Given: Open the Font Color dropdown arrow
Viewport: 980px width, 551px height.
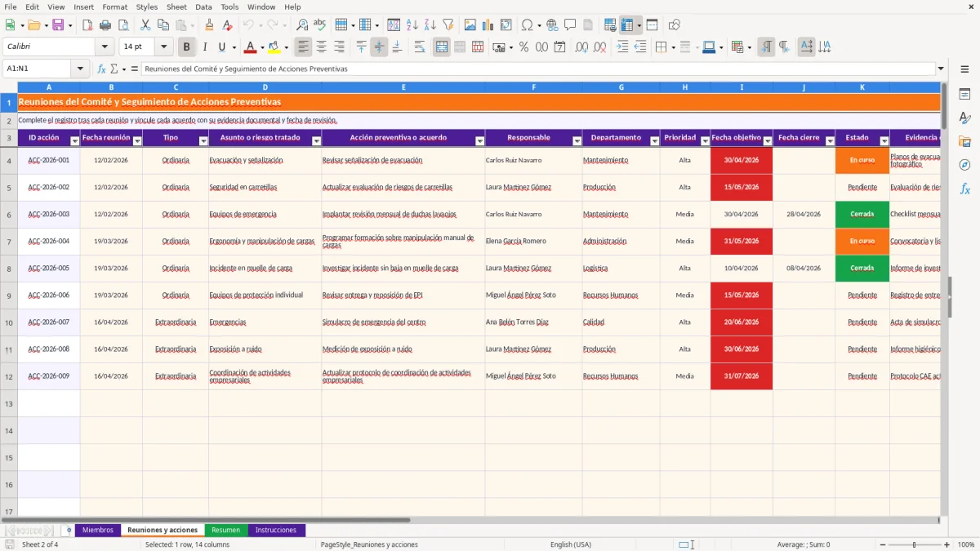Looking at the screenshot, I should (262, 47).
